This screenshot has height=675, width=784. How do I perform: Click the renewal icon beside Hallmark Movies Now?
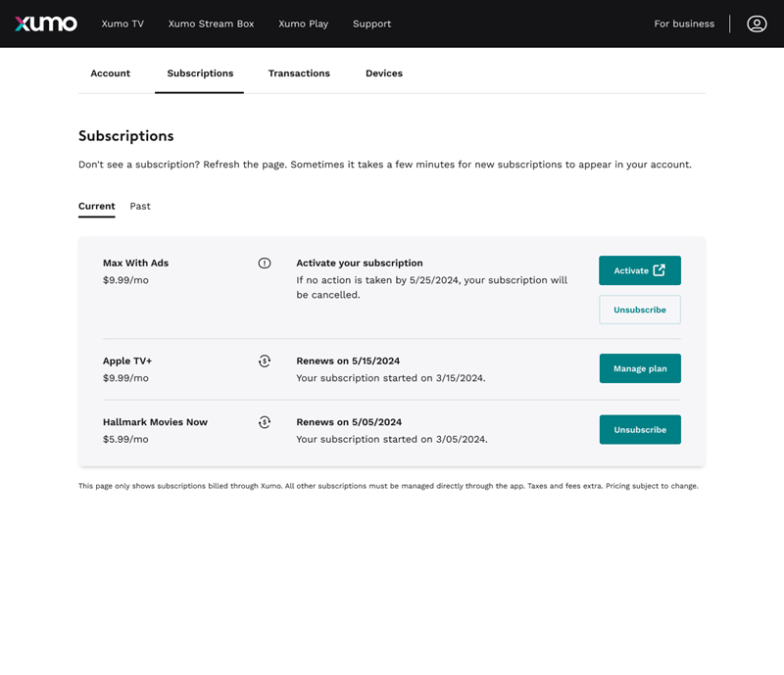pyautogui.click(x=265, y=422)
